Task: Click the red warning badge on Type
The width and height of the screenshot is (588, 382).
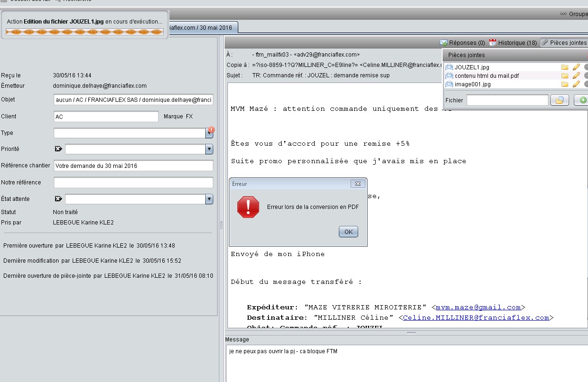Action: point(211,129)
